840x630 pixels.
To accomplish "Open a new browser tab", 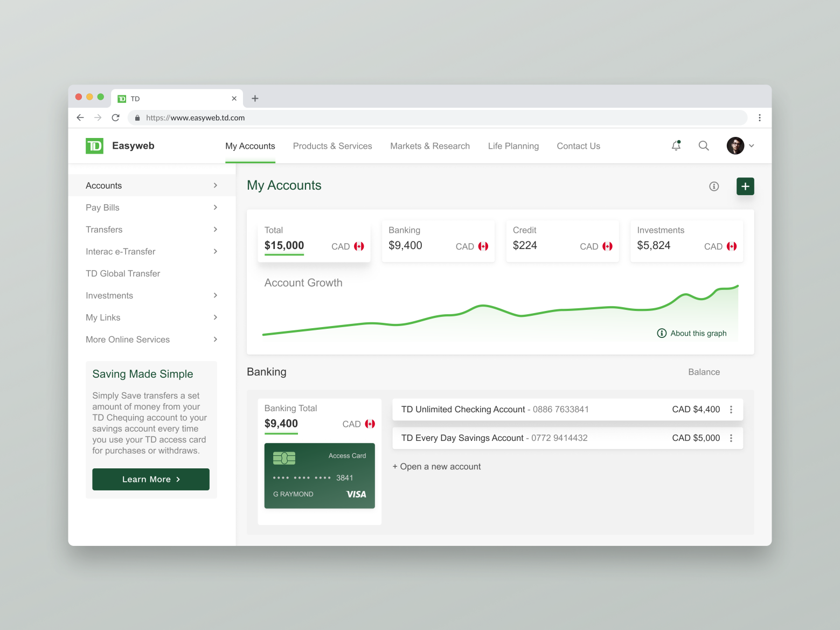I will [x=255, y=99].
